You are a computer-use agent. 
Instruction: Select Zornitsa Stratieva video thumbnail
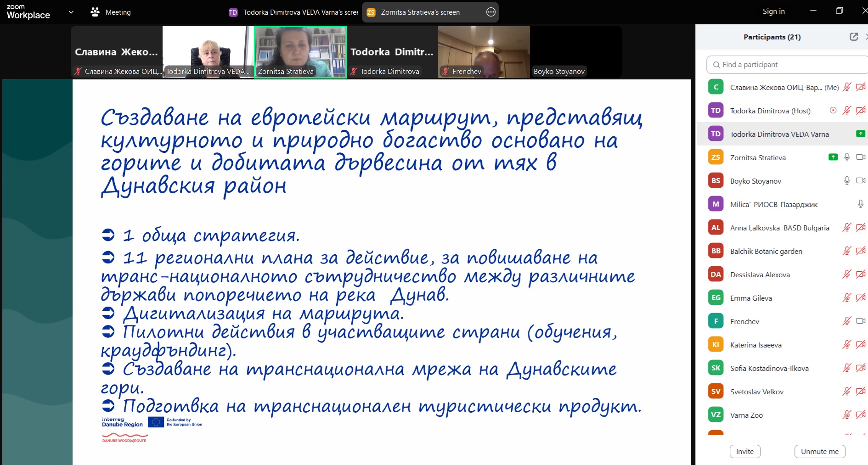[x=300, y=52]
